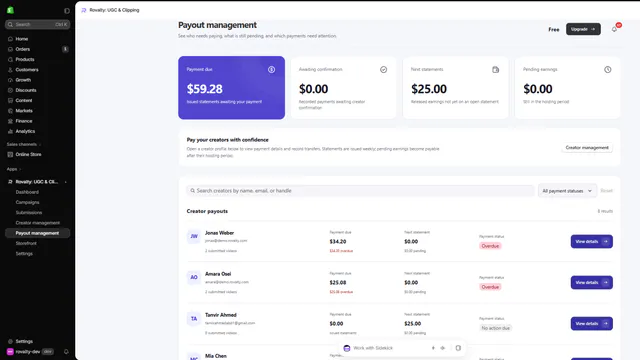Screen dimensions: 640x360
Task: Collapse the sidebar panel icon
Action: [x=67, y=11]
